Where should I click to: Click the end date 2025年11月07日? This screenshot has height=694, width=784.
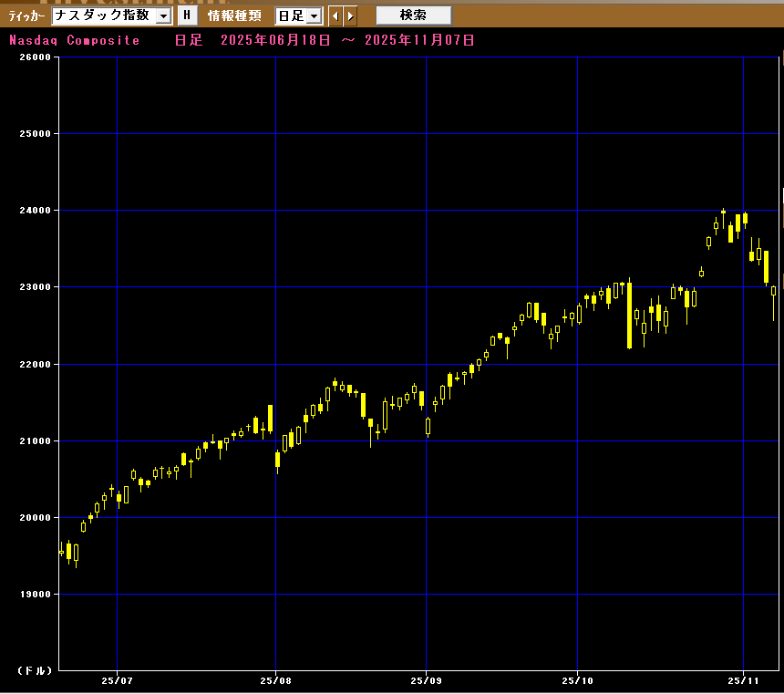[x=419, y=40]
